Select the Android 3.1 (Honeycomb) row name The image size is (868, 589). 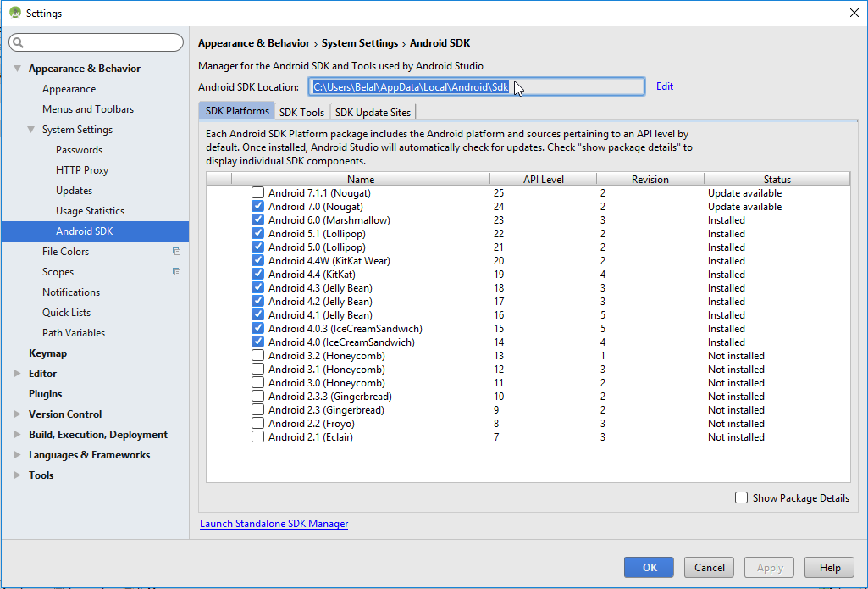pyautogui.click(x=327, y=369)
